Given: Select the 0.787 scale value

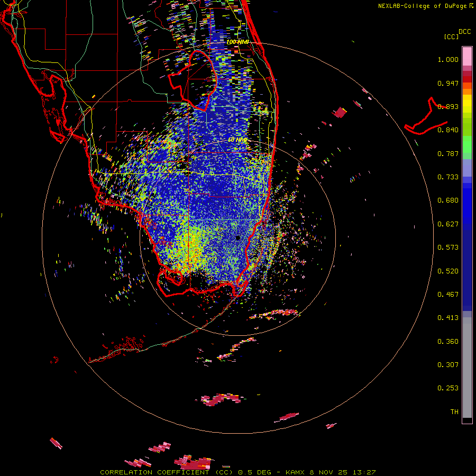Looking at the screenshot, I should [448, 153].
